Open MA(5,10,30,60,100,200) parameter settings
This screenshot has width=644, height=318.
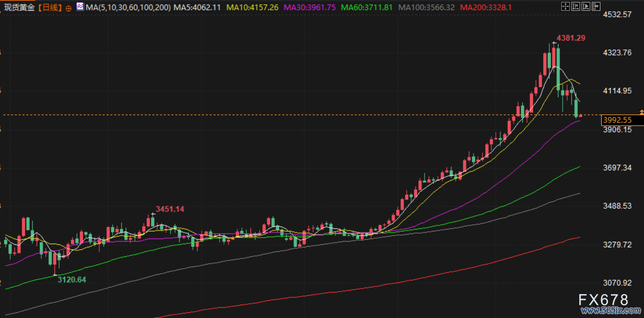pos(129,8)
